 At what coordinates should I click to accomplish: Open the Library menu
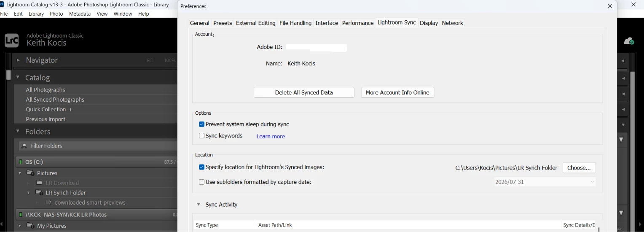36,13
